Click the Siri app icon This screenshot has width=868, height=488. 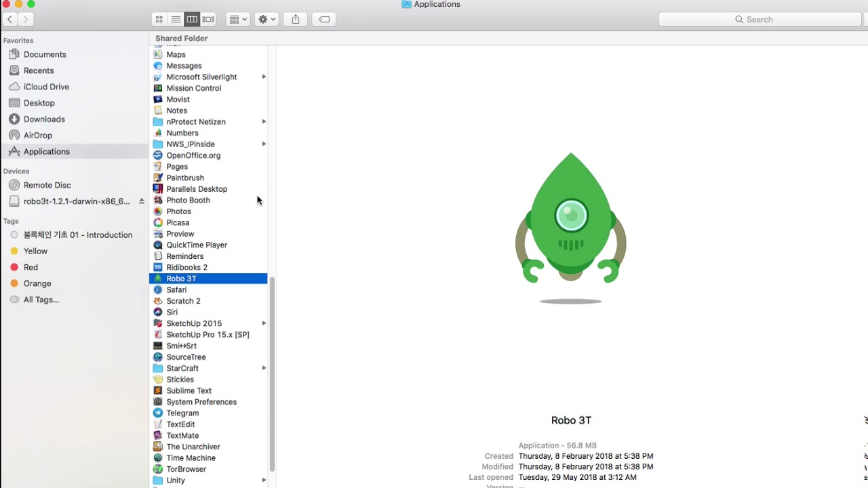(158, 312)
